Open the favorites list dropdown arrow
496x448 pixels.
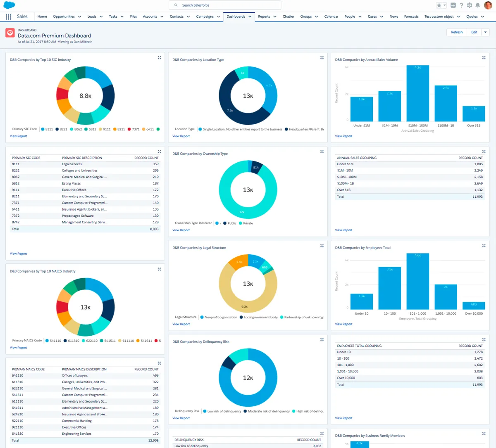coord(445,5)
